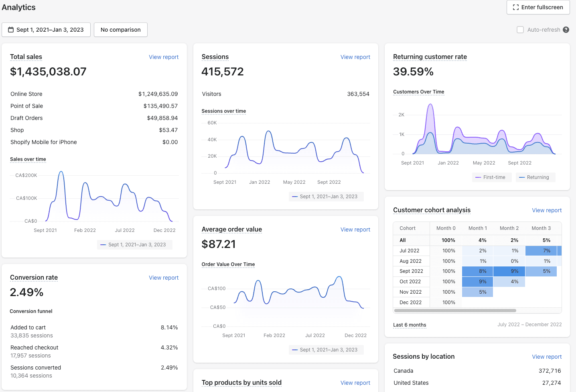The image size is (576, 392).
Task: View the Average order value report
Action: point(355,230)
